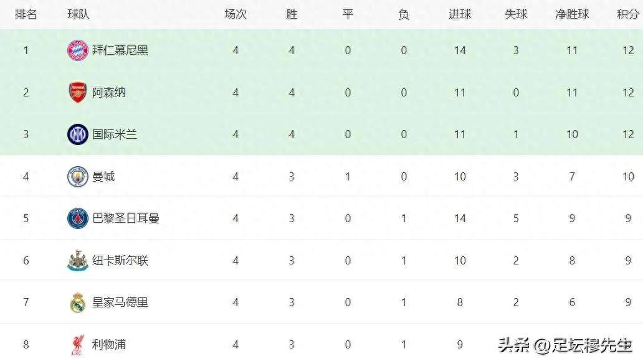Open the 阿森纳 team link
The height and width of the screenshot is (364, 643).
pos(109,93)
